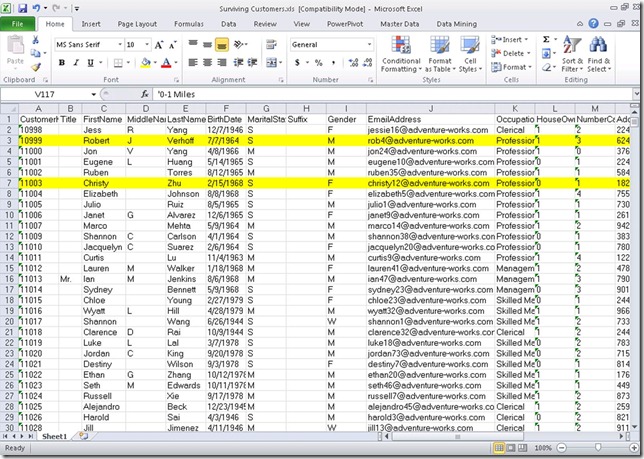Open Find & Select binoculars menu
The height and width of the screenshot is (459, 644).
[599, 54]
